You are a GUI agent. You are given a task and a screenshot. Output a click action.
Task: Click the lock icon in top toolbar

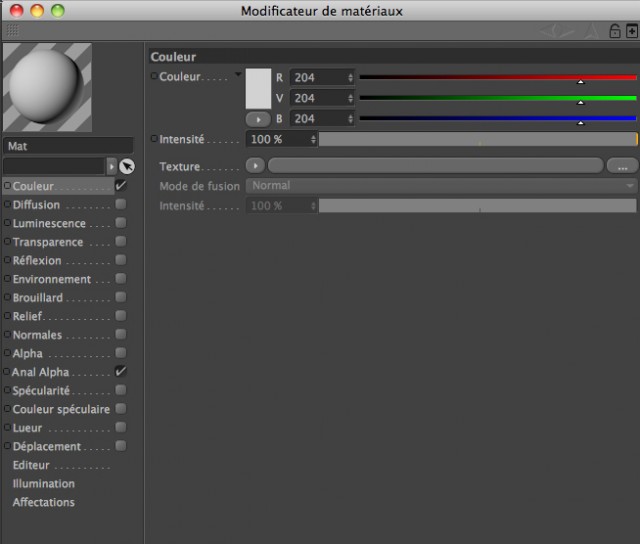[x=614, y=31]
